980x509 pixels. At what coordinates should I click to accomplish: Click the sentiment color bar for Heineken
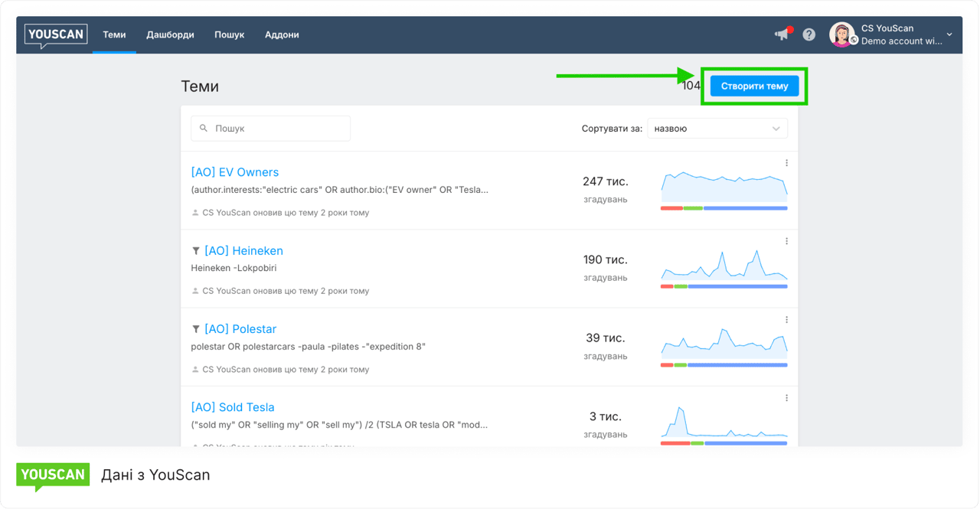[x=724, y=286]
